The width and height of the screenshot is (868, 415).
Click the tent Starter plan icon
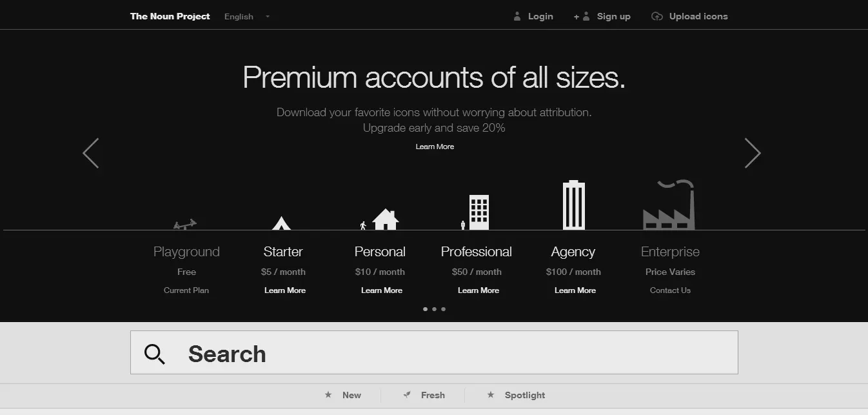point(281,223)
